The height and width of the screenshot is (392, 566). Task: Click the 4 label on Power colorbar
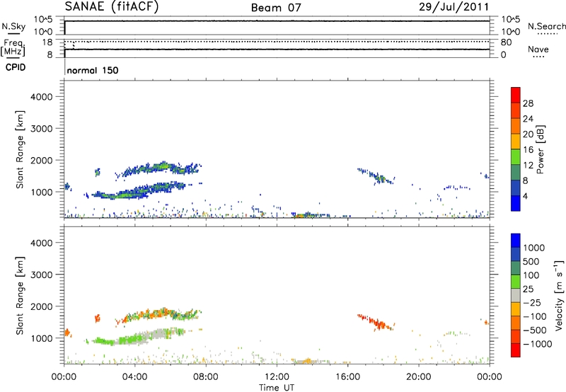[x=525, y=196]
